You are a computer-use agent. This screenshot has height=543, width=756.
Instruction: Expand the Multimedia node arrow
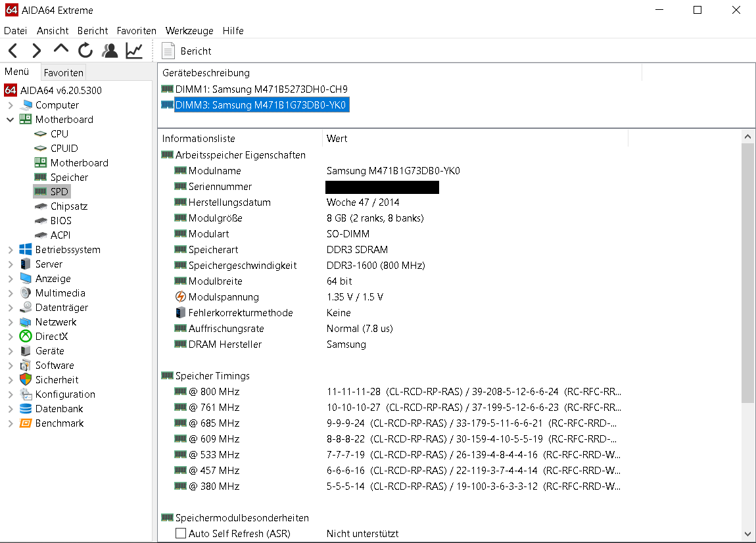tap(11, 293)
